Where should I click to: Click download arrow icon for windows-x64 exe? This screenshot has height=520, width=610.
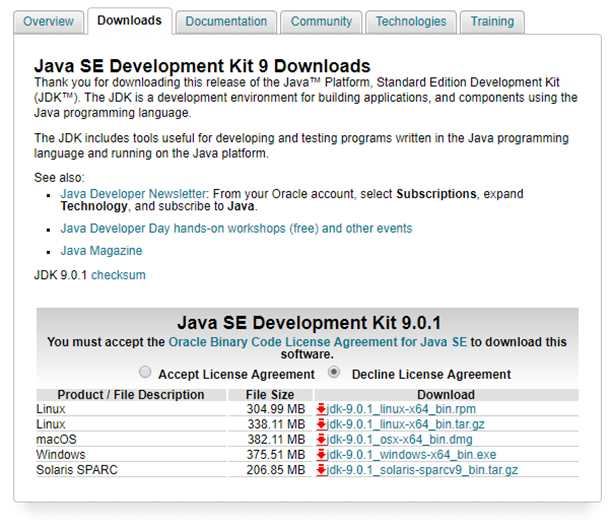pyautogui.click(x=321, y=455)
